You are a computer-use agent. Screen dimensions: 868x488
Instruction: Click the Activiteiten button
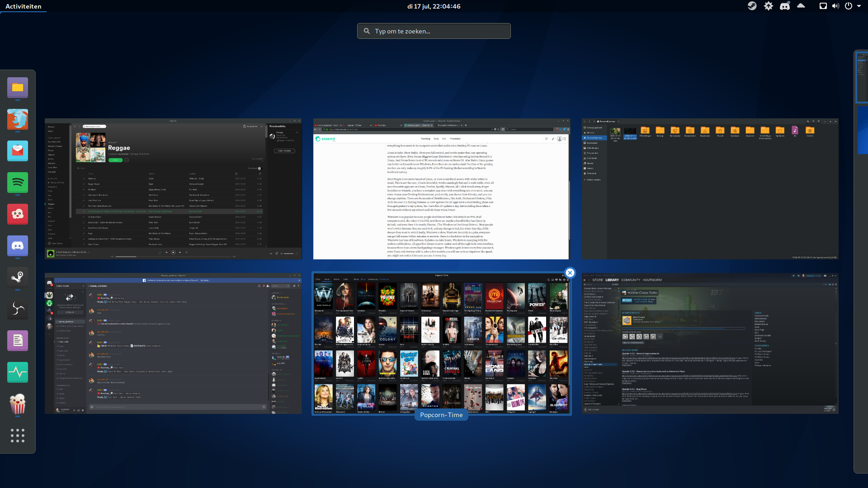click(24, 6)
